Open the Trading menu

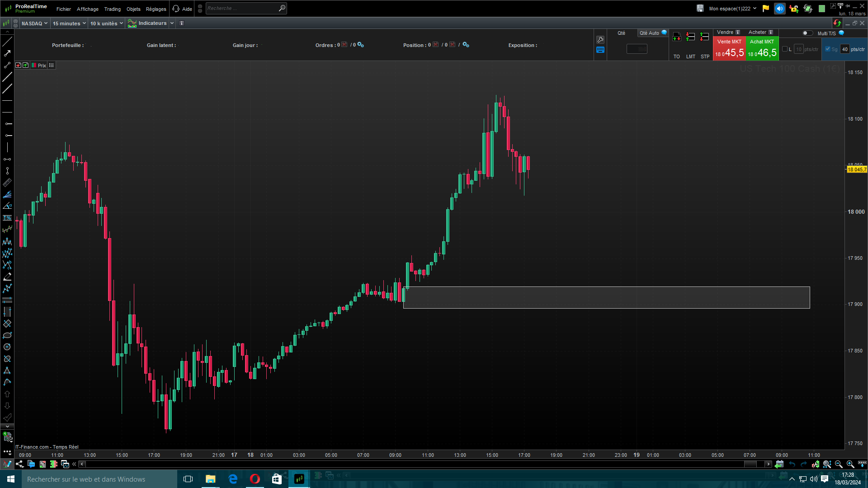pyautogui.click(x=112, y=9)
